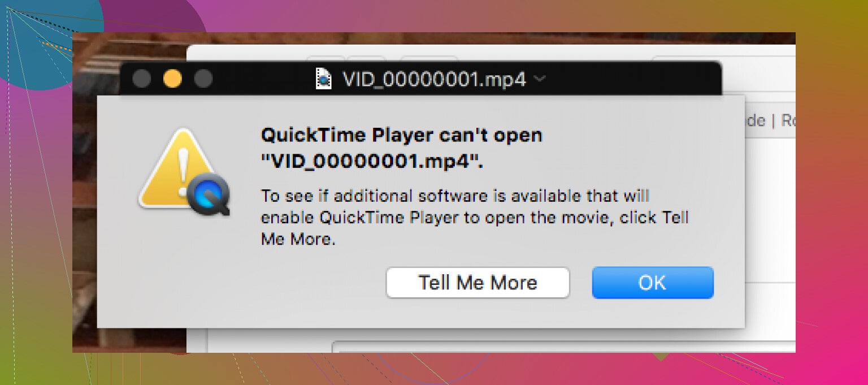Click the minimize button of the QuickTime window
Screen dimensions: 868x385
coord(172,79)
